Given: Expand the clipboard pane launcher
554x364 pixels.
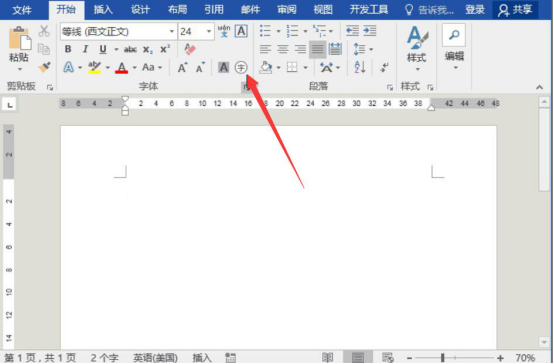Looking at the screenshot, I should click(50, 87).
